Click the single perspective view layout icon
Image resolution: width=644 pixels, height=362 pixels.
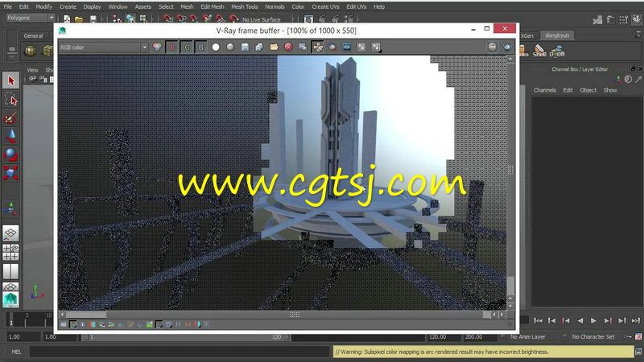(x=10, y=233)
